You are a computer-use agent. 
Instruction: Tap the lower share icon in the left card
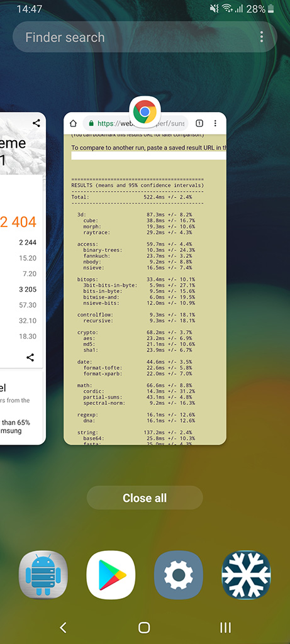30,357
